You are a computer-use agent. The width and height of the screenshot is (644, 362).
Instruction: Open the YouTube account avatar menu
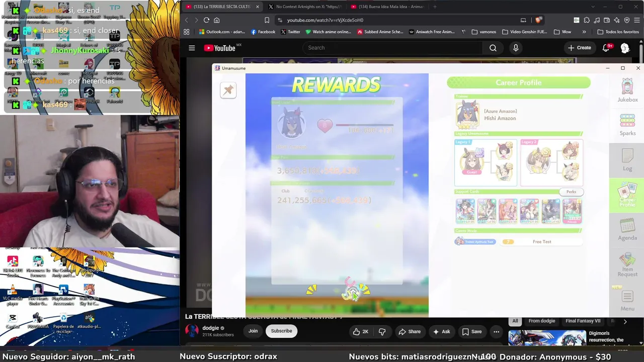click(x=625, y=48)
